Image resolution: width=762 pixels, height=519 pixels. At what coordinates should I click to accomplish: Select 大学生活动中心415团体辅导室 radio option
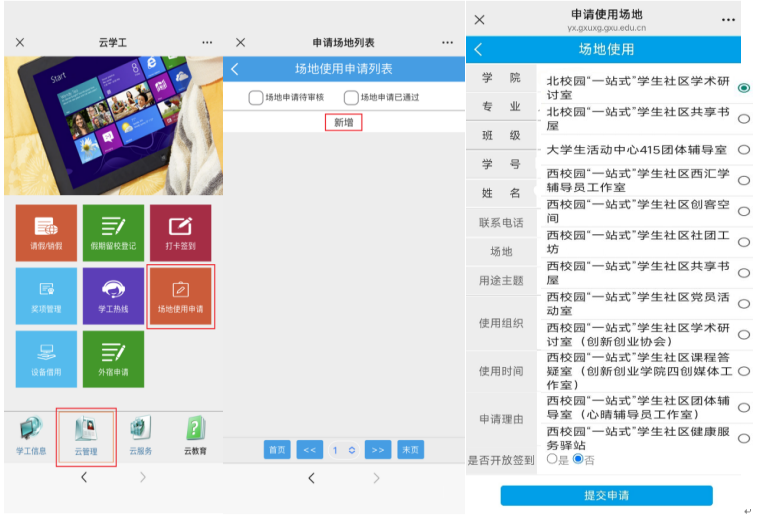click(x=744, y=149)
